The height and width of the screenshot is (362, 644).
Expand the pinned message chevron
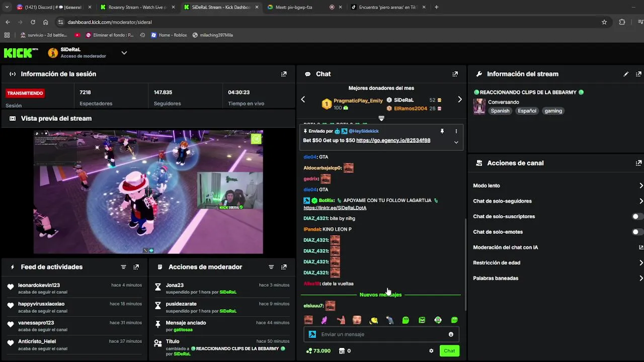(456, 142)
